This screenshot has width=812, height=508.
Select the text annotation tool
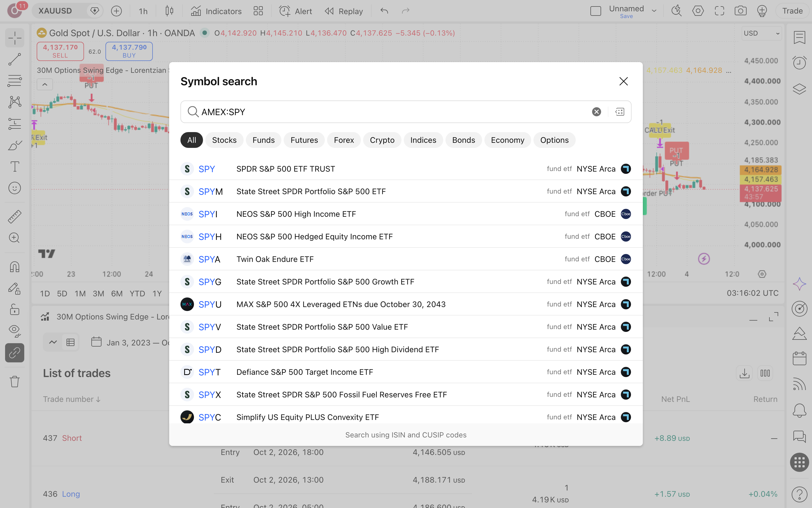point(14,167)
